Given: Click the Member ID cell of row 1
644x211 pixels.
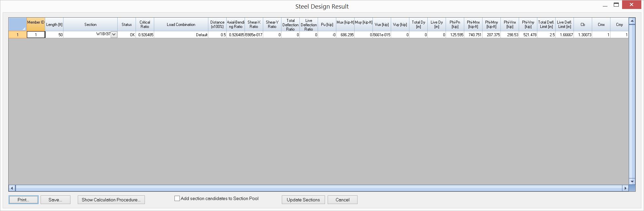Looking at the screenshot, I should click(x=36, y=35).
